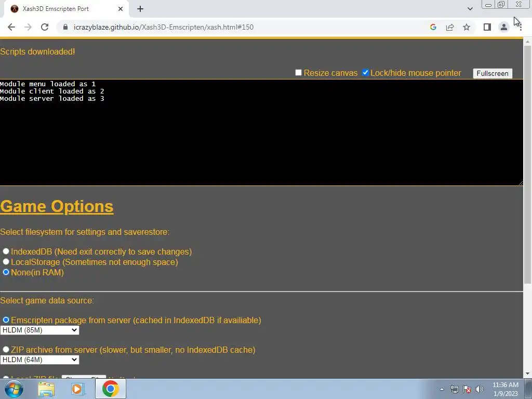
Task: Click the scrollbar down arrow
Action: pyautogui.click(x=528, y=374)
